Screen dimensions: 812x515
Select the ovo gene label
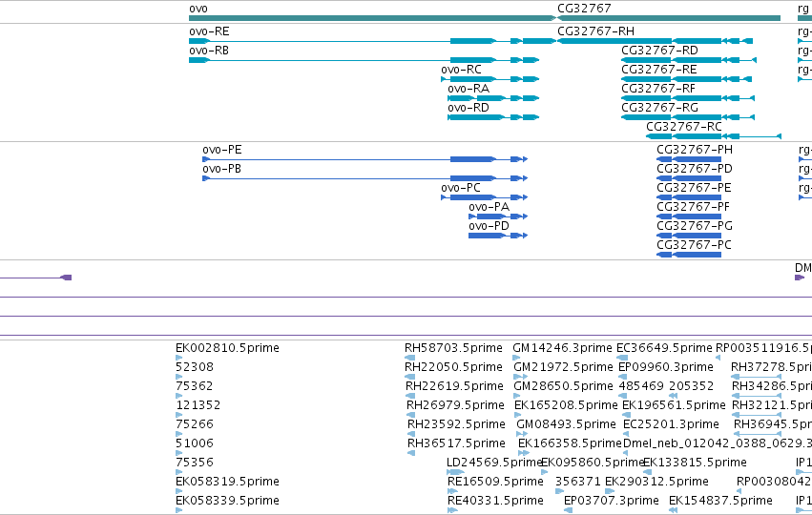[198, 9]
